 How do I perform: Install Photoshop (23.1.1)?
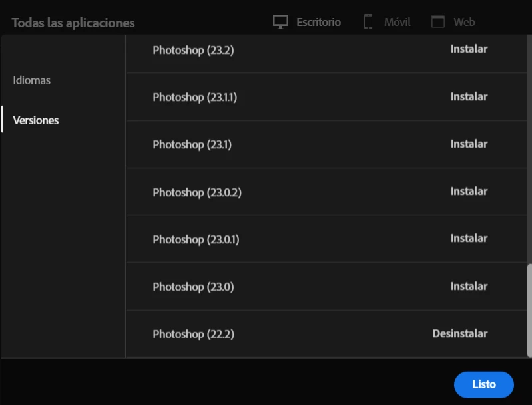(x=469, y=96)
